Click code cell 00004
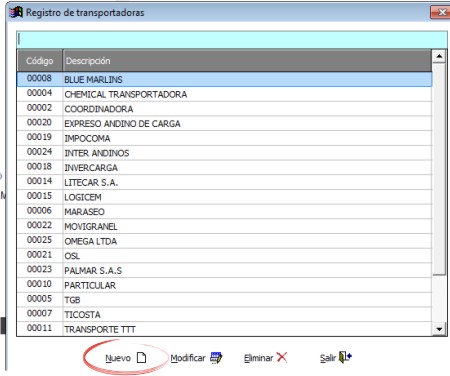The image size is (450, 376). pos(39,93)
